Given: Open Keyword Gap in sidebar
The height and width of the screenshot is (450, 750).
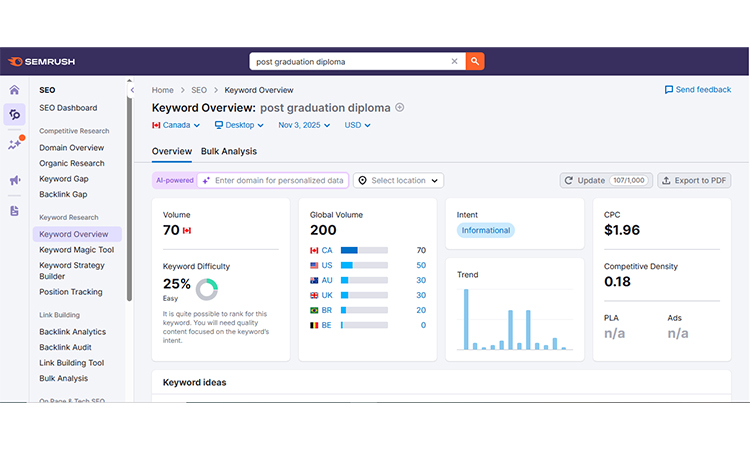Looking at the screenshot, I should tap(64, 179).
